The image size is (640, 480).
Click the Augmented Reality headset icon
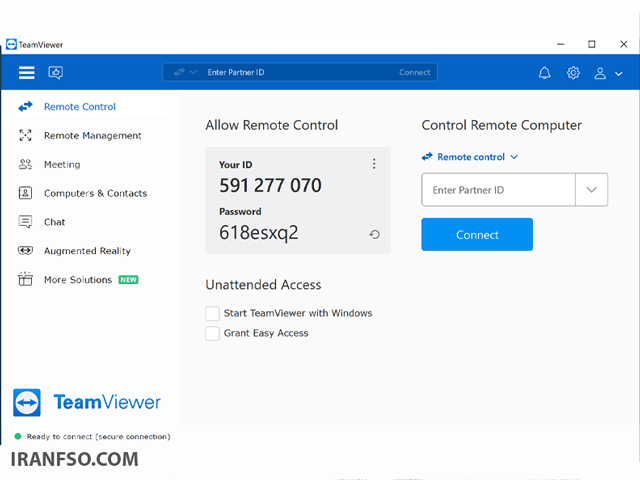[25, 250]
